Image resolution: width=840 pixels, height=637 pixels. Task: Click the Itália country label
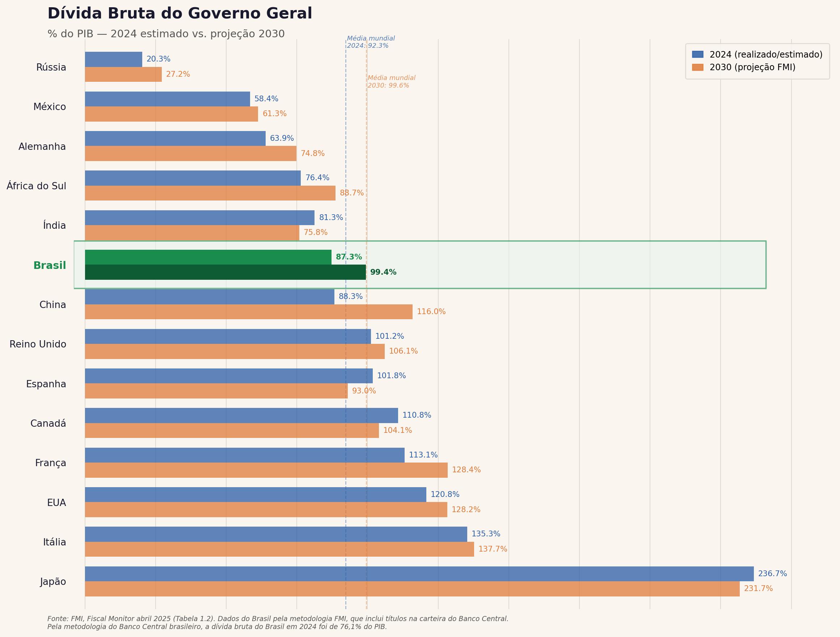click(x=54, y=542)
